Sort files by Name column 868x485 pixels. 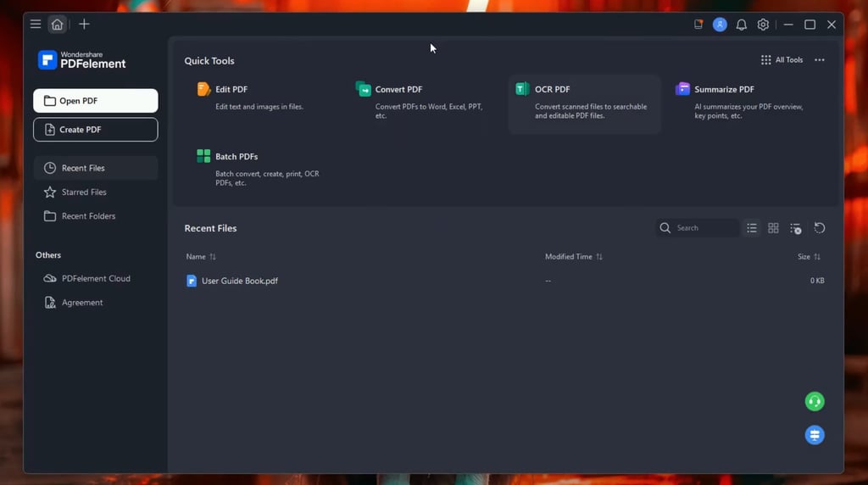pyautogui.click(x=201, y=257)
